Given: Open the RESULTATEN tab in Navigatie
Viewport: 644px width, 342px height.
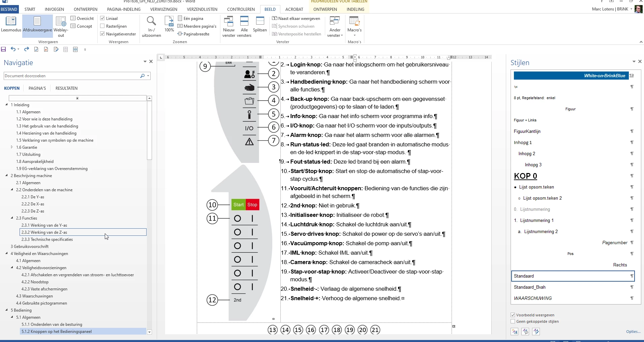Looking at the screenshot, I should point(66,88).
